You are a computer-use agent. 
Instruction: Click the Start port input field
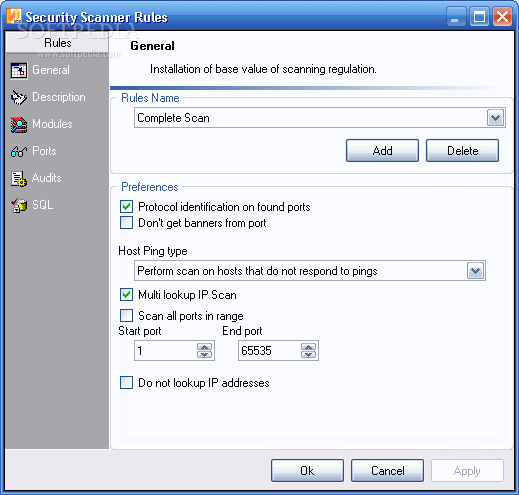tap(166, 351)
